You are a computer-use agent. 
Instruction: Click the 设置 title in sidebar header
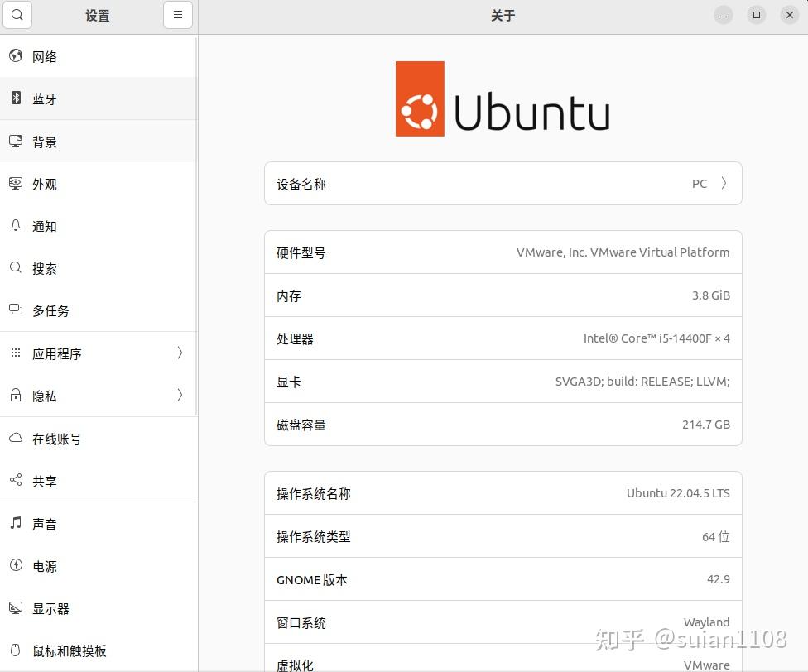pos(98,16)
